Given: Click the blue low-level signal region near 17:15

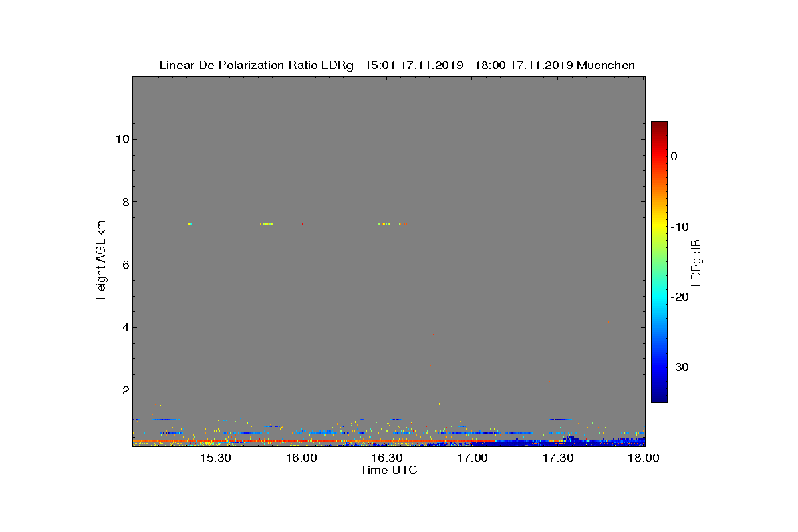Looking at the screenshot, I should (x=515, y=442).
